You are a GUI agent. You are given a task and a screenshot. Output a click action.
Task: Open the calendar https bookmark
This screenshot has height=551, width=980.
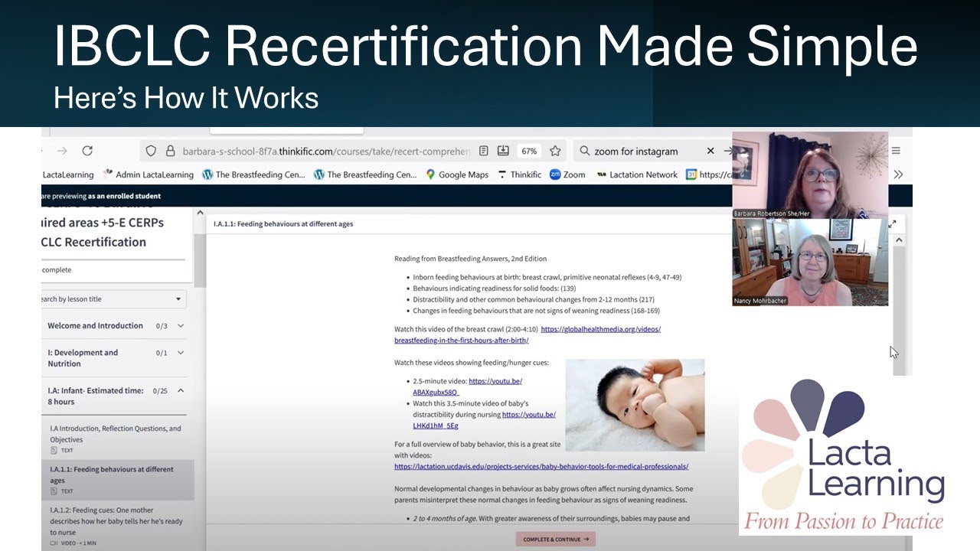click(x=708, y=174)
